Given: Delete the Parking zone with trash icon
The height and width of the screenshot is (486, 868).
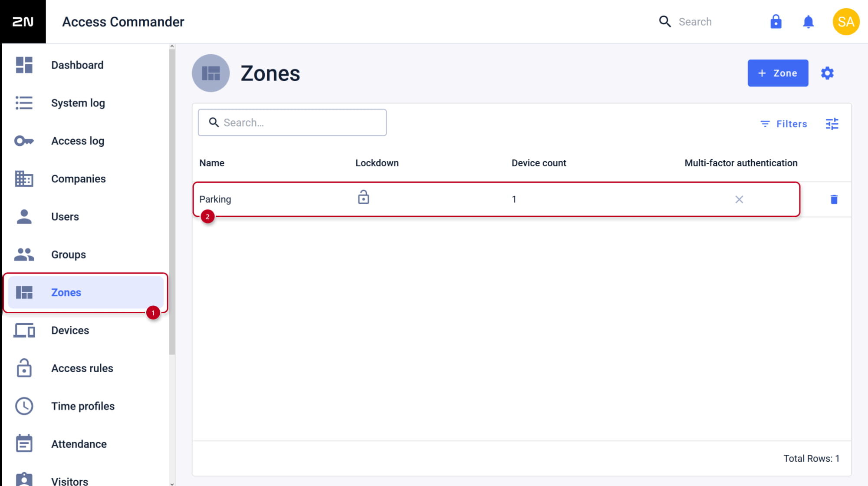Looking at the screenshot, I should (834, 199).
